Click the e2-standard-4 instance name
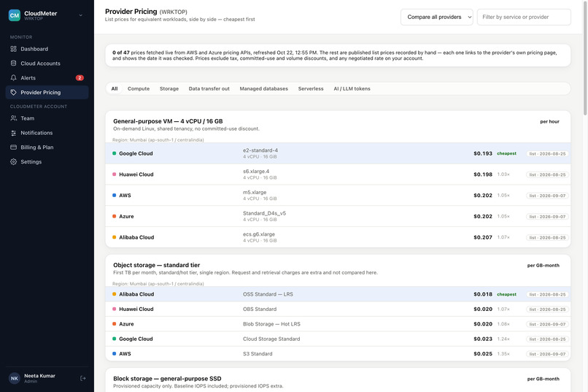 pos(260,150)
